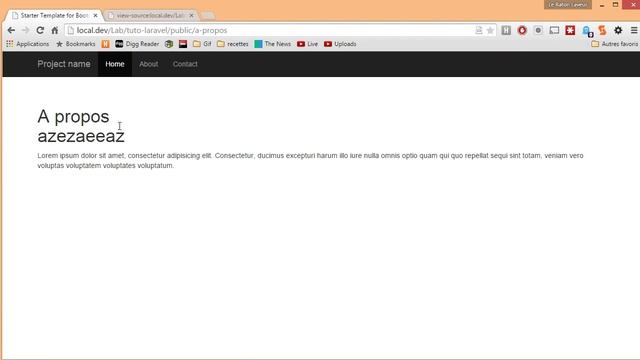The width and height of the screenshot is (640, 360).
Task: Open a new tab
Action: pos(207,16)
